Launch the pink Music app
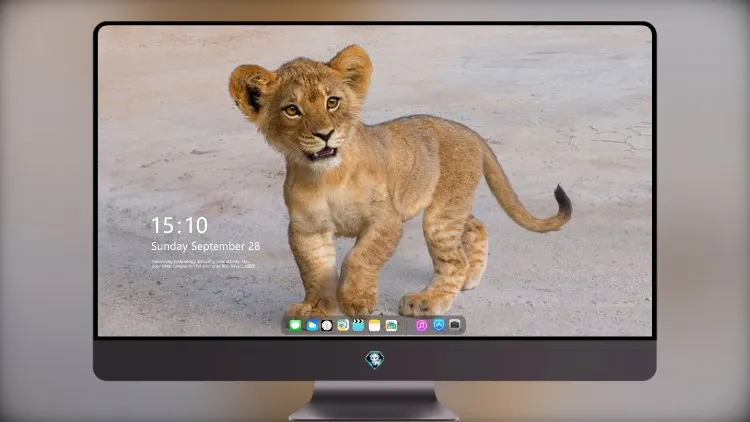 [x=421, y=325]
